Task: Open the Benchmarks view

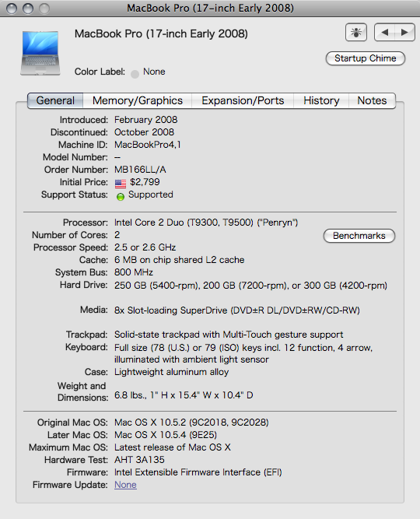Action: point(359,236)
